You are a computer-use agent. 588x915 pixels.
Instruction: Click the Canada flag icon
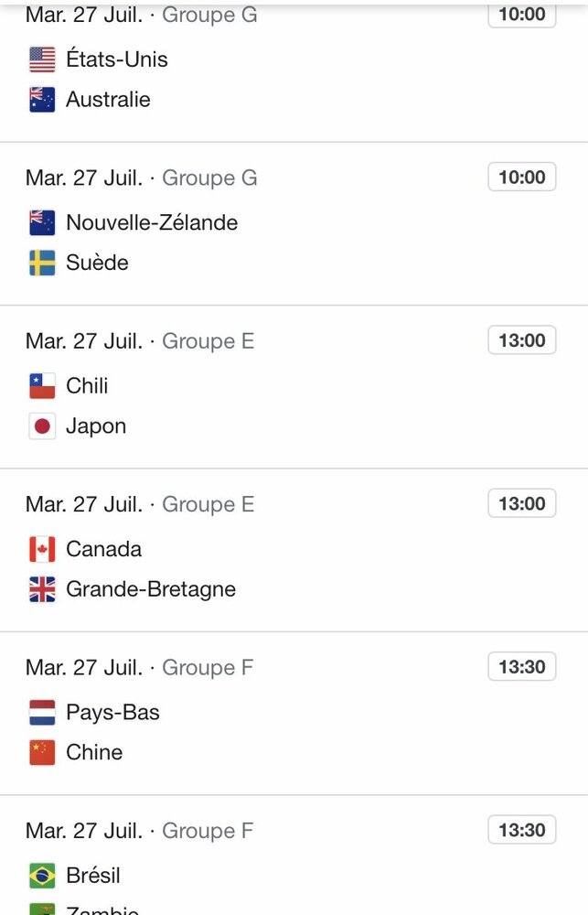pos(42,549)
